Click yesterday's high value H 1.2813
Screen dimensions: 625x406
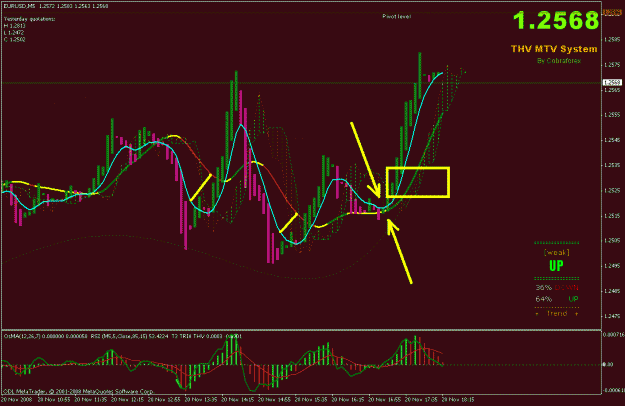(15, 26)
